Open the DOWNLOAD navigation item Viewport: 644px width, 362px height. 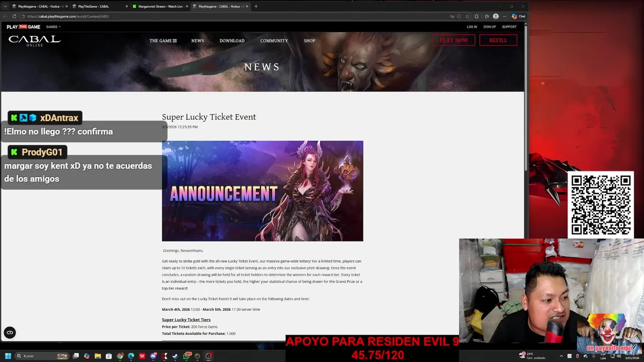[232, 41]
